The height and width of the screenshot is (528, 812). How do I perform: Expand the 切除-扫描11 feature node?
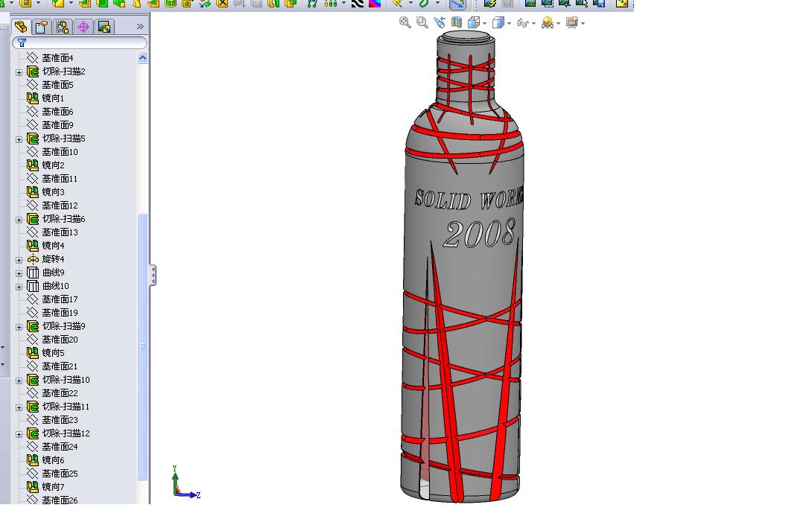pyautogui.click(x=19, y=407)
